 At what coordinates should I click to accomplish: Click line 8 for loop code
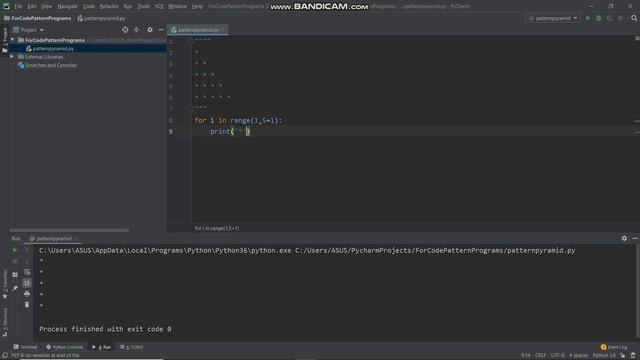(238, 120)
